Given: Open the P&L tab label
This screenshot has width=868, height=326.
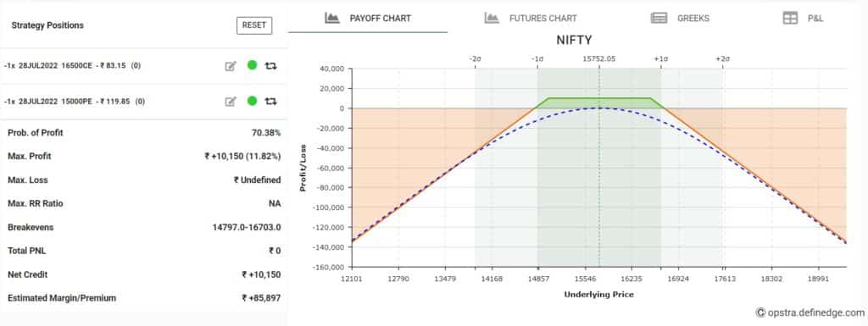Looking at the screenshot, I should coord(815,19).
